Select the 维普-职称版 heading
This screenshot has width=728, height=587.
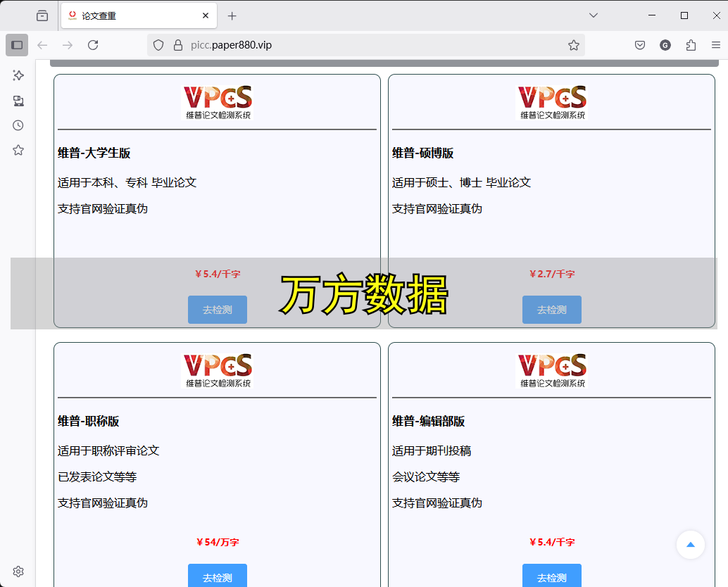point(89,422)
